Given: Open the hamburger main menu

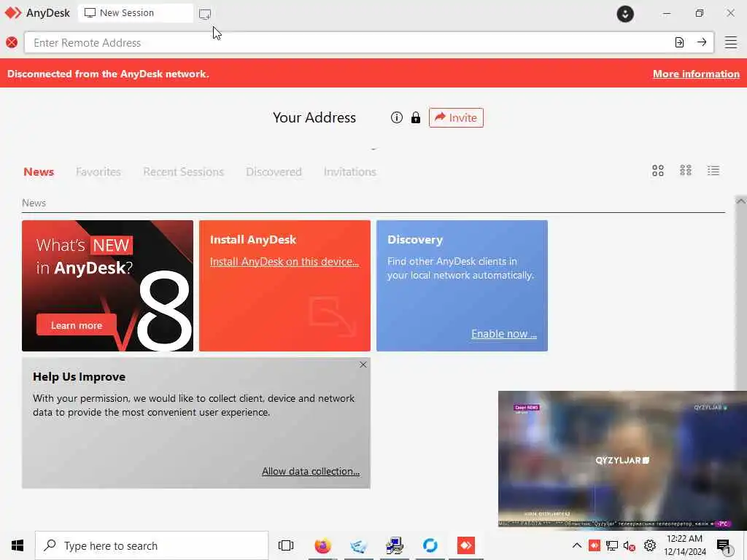Looking at the screenshot, I should [731, 42].
